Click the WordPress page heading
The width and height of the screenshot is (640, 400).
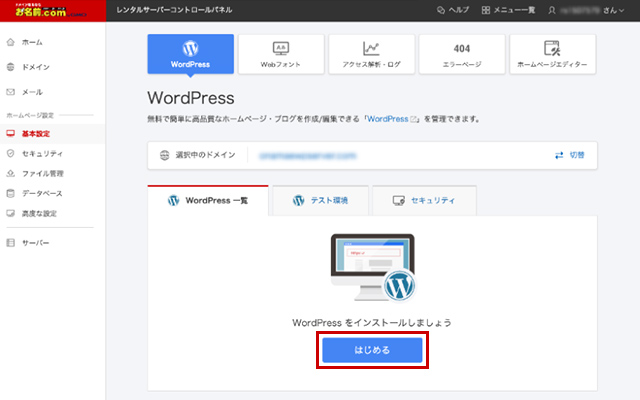pyautogui.click(x=191, y=98)
